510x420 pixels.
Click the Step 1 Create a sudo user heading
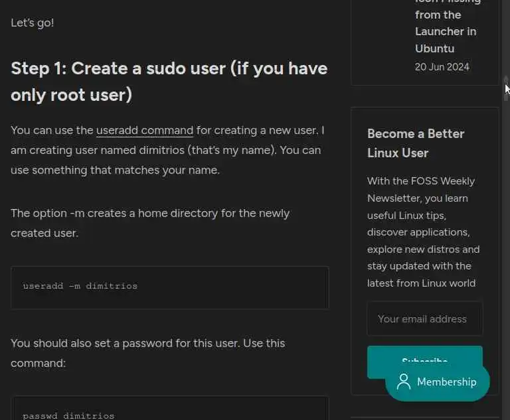point(169,82)
